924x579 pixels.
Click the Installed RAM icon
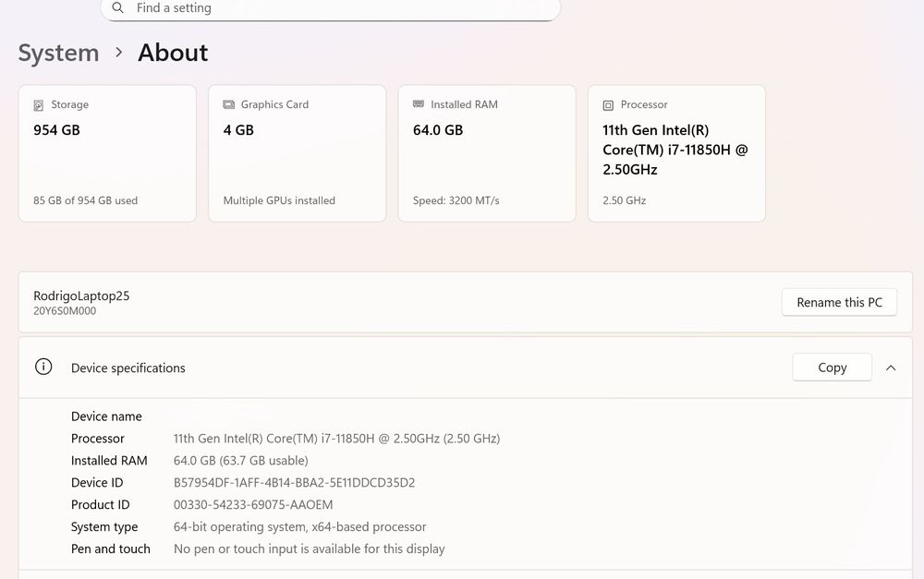[x=419, y=105]
